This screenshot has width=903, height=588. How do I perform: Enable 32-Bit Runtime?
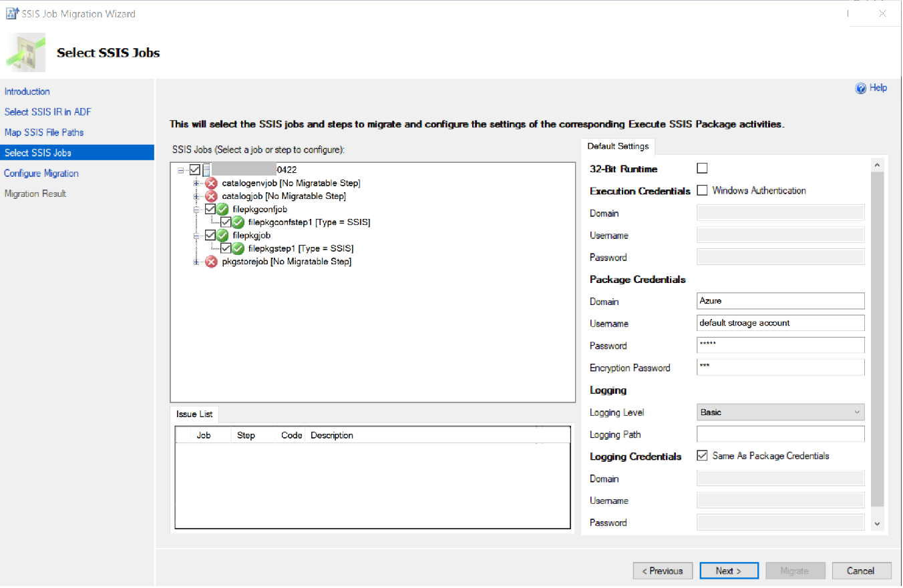tap(701, 168)
